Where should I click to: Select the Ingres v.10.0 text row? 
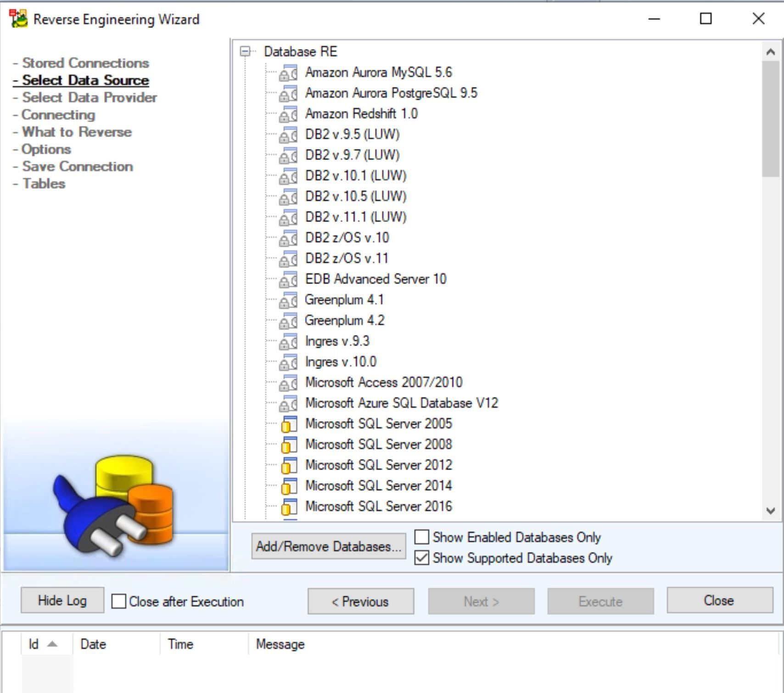click(341, 362)
